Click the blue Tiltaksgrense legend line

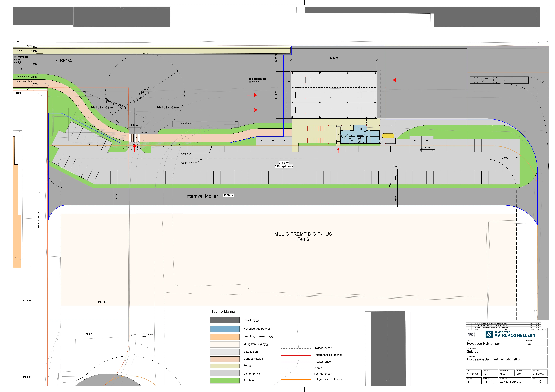(x=296, y=362)
